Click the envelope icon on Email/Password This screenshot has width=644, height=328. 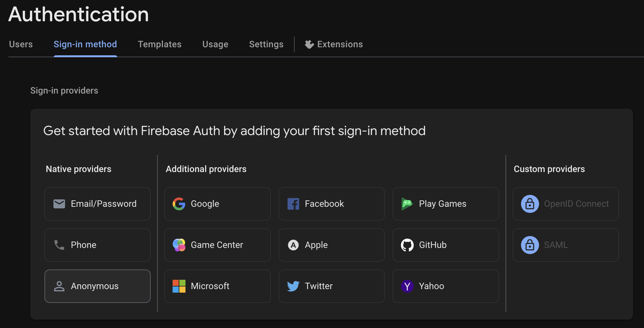point(60,204)
